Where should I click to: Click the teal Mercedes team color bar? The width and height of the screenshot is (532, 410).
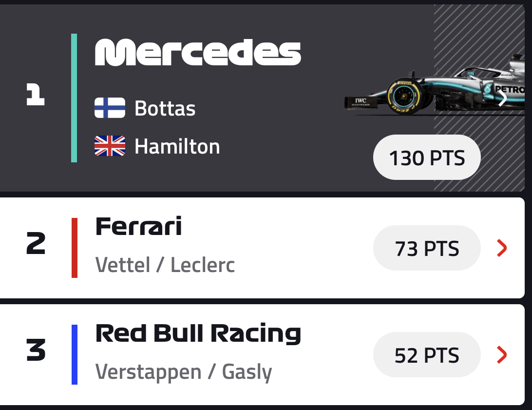(74, 98)
